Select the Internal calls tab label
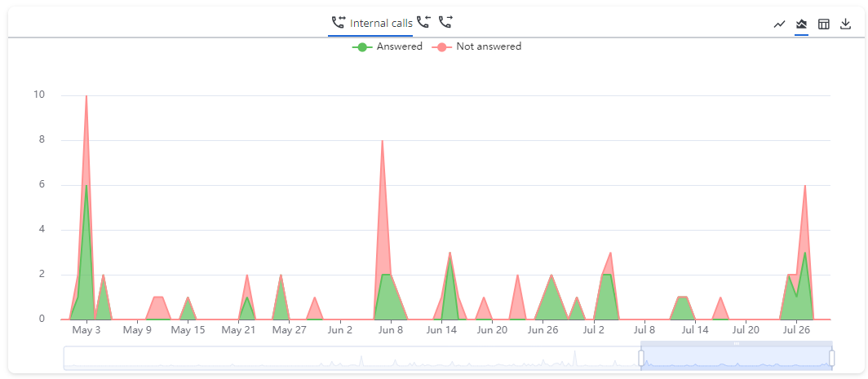Screen dimensions: 868x379 pyautogui.click(x=381, y=23)
